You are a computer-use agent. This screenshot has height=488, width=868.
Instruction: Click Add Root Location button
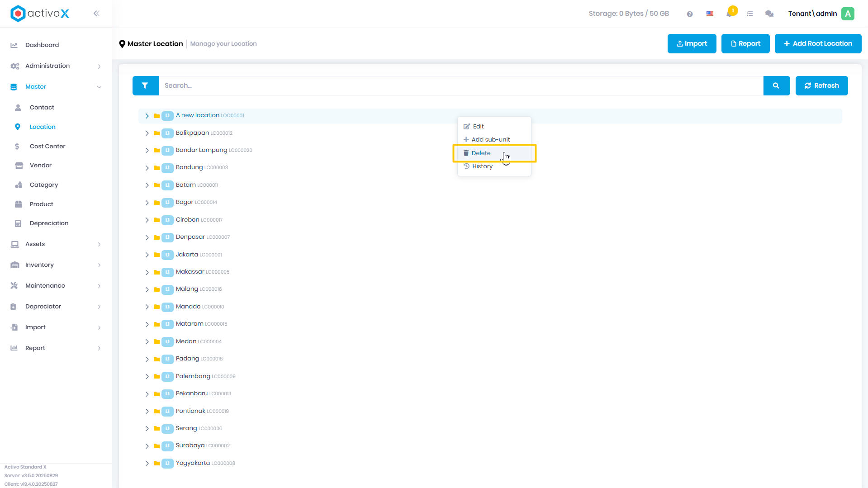[x=818, y=44]
